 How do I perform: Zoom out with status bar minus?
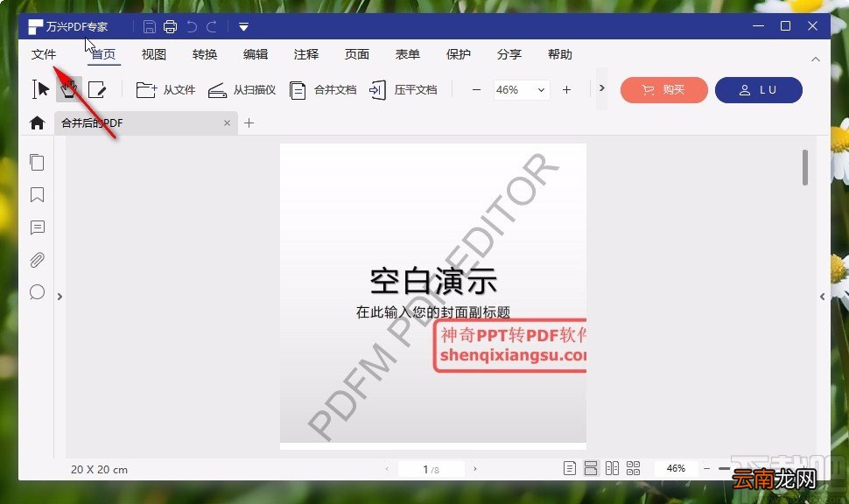click(706, 468)
